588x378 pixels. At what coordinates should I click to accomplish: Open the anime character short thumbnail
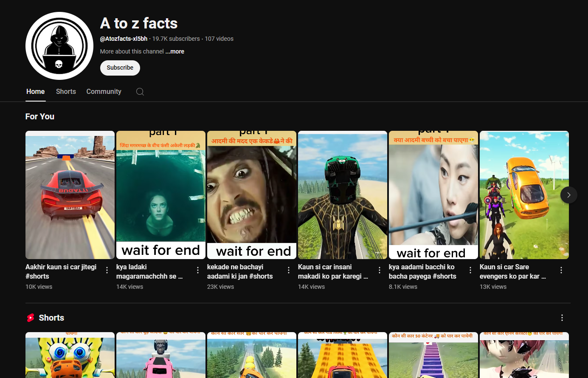[x=524, y=355]
